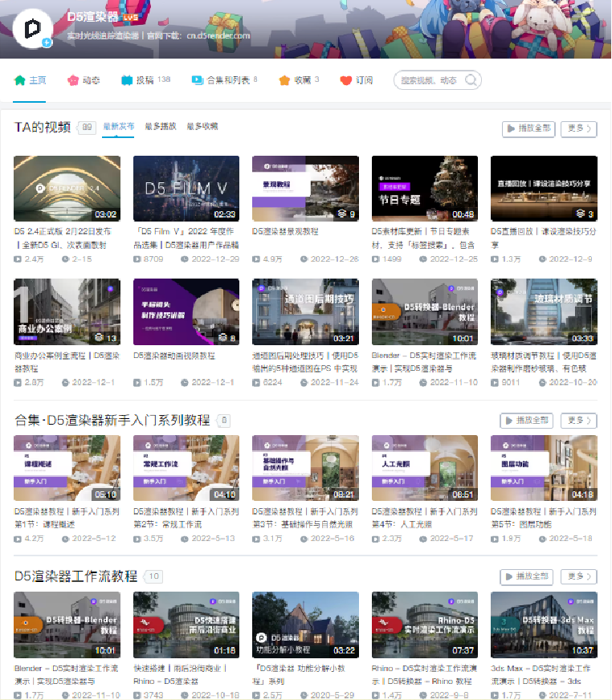Screen dimensions: 612x700
Task: Open the 手写镜头制作技巧讲解 thumbnail
Action: pos(186,312)
